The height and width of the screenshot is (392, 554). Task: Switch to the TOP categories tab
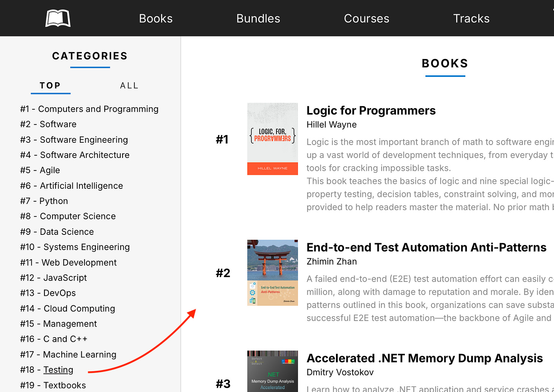50,86
